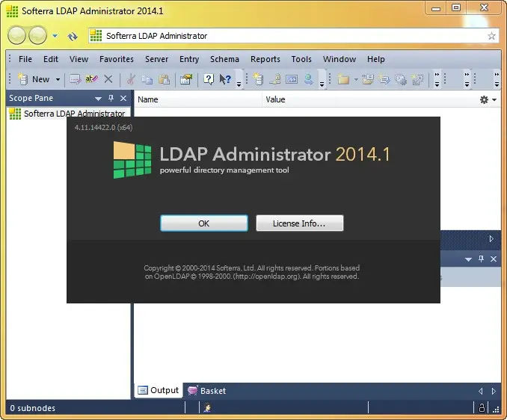The image size is (507, 420).
Task: Open the Properties toolbar icon
Action: (x=186, y=79)
